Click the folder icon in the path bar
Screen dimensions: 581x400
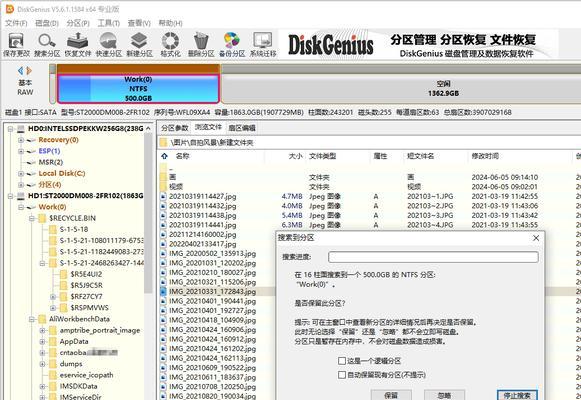click(x=163, y=143)
